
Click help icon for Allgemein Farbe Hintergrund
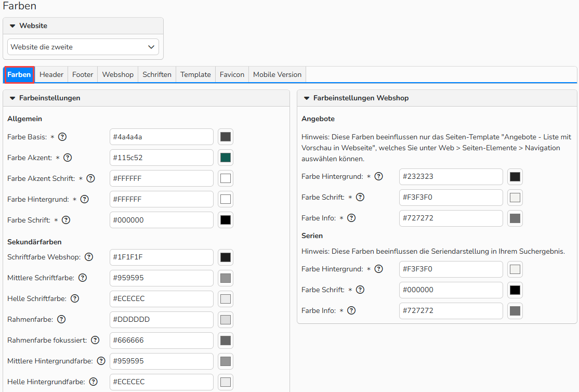(85, 199)
